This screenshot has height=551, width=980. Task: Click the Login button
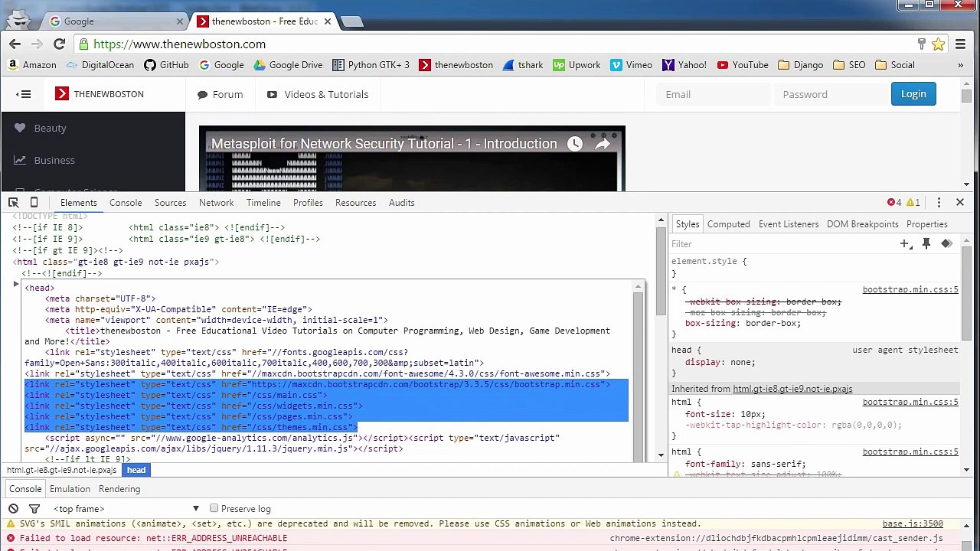tap(913, 93)
